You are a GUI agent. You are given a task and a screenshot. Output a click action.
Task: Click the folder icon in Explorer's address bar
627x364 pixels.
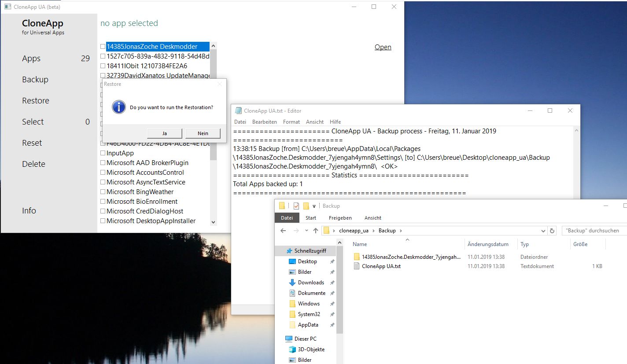326,231
